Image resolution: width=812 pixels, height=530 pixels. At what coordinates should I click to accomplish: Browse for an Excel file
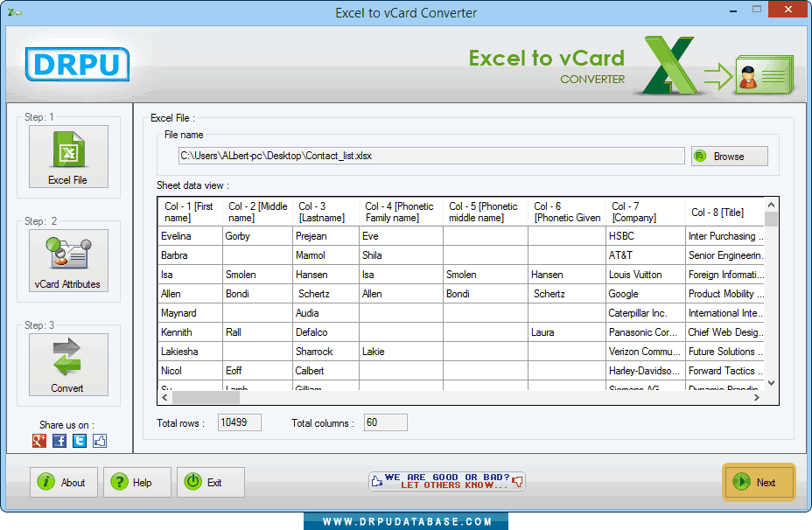click(x=729, y=157)
